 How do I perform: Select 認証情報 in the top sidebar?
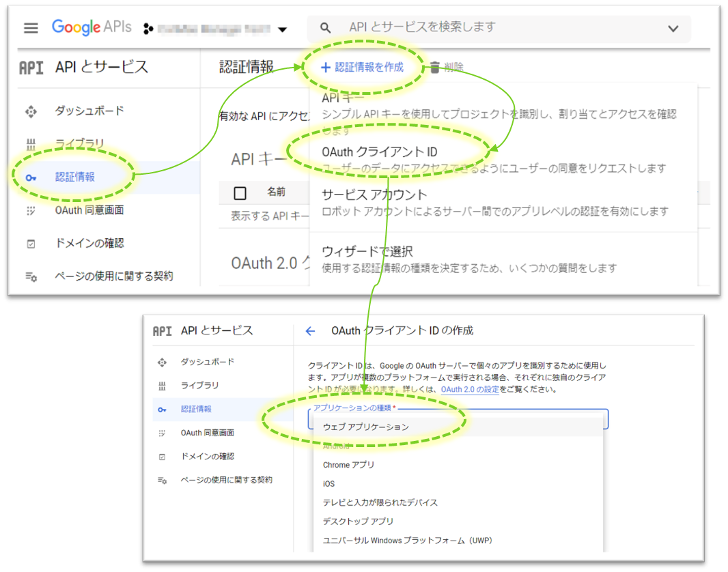click(75, 177)
